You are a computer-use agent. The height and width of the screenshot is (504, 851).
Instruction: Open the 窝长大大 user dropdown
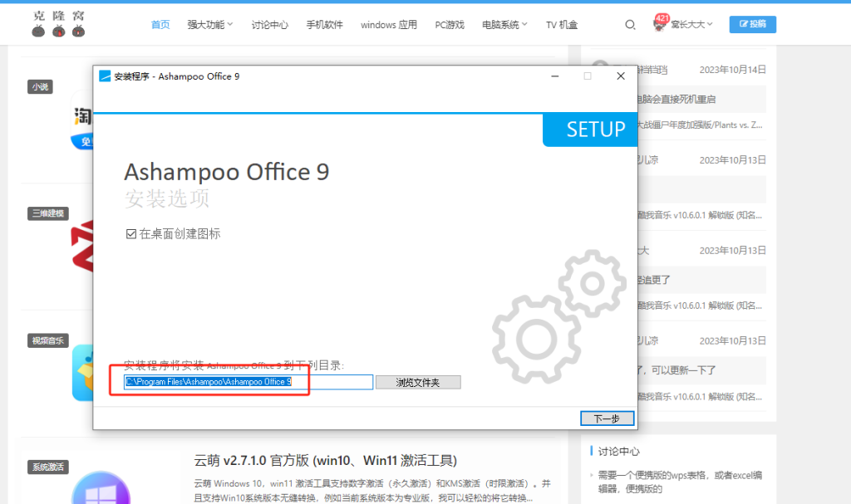click(x=691, y=24)
